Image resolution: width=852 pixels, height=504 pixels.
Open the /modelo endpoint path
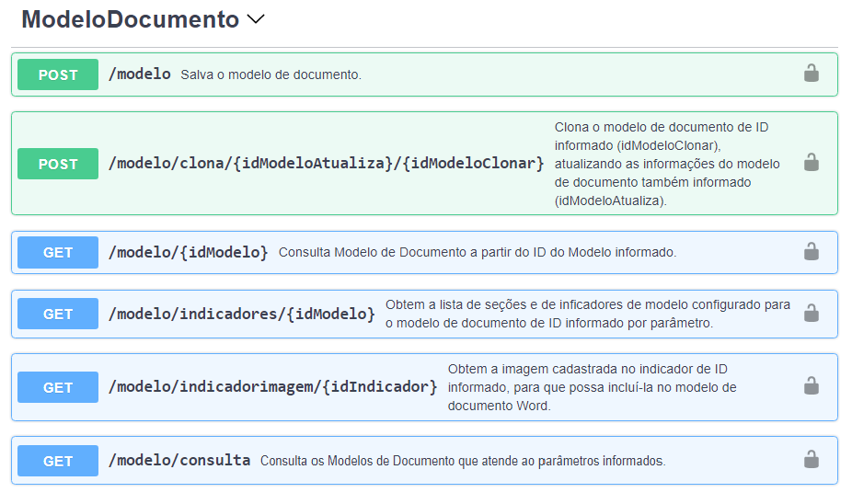click(x=140, y=74)
